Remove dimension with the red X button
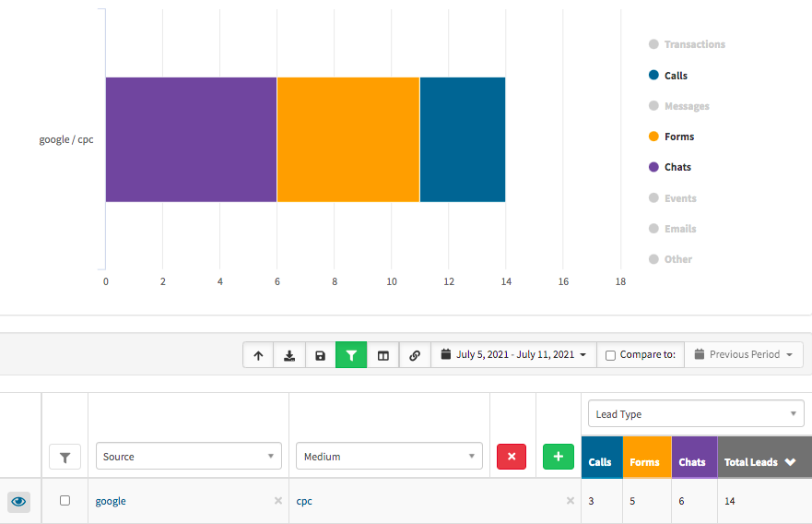This screenshot has width=812, height=524. pyautogui.click(x=512, y=457)
